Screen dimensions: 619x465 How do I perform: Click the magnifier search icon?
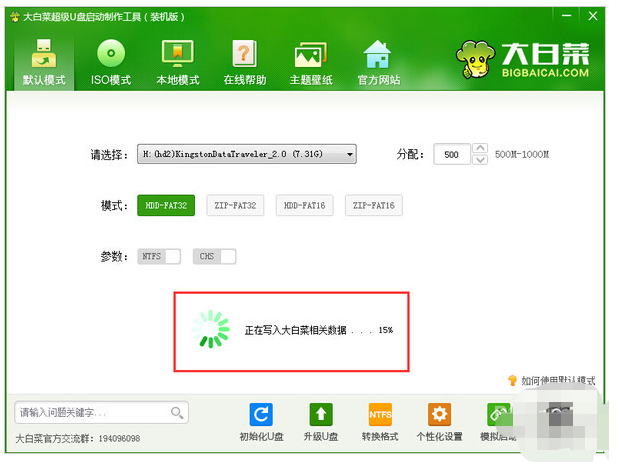[177, 413]
